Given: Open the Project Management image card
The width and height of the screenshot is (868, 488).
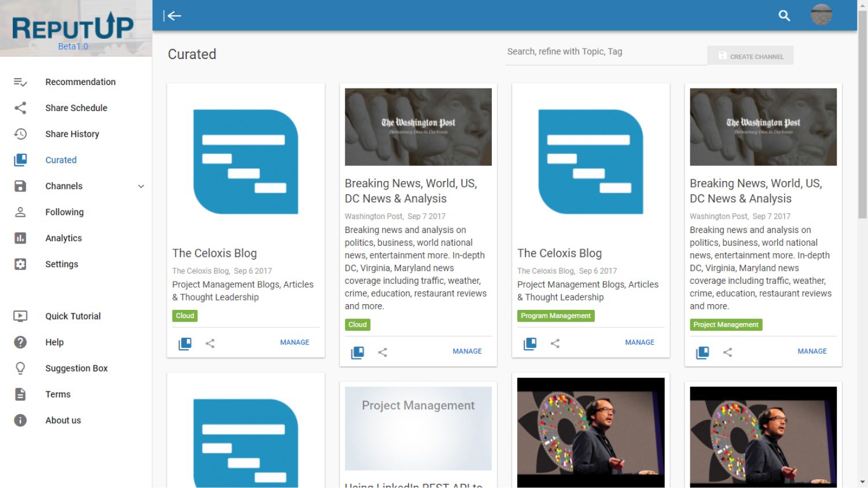Looking at the screenshot, I should point(418,428).
